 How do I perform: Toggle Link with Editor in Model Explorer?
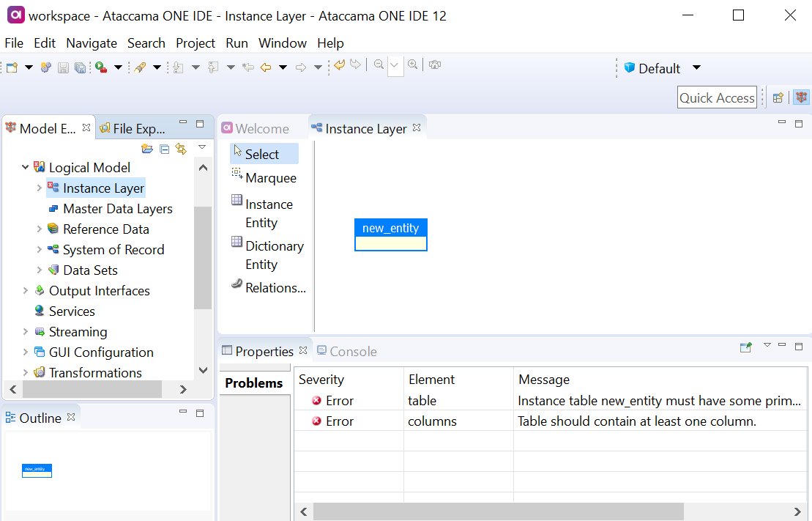point(181,149)
